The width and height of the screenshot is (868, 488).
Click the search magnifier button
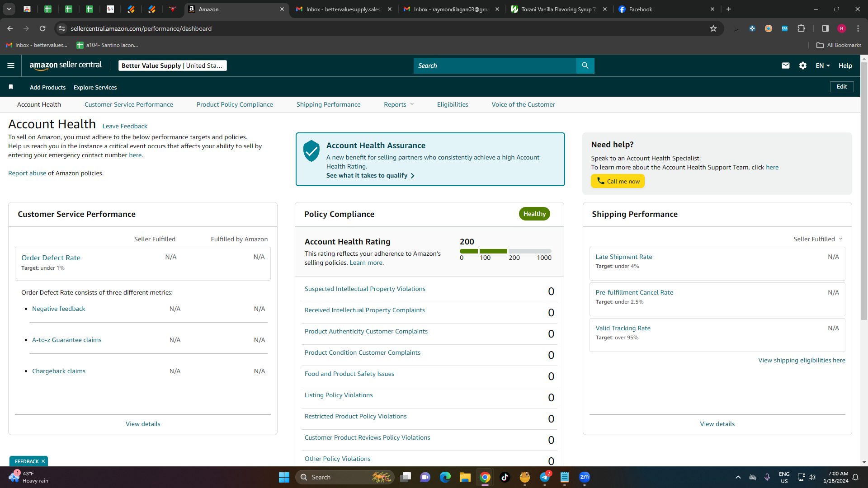point(585,66)
